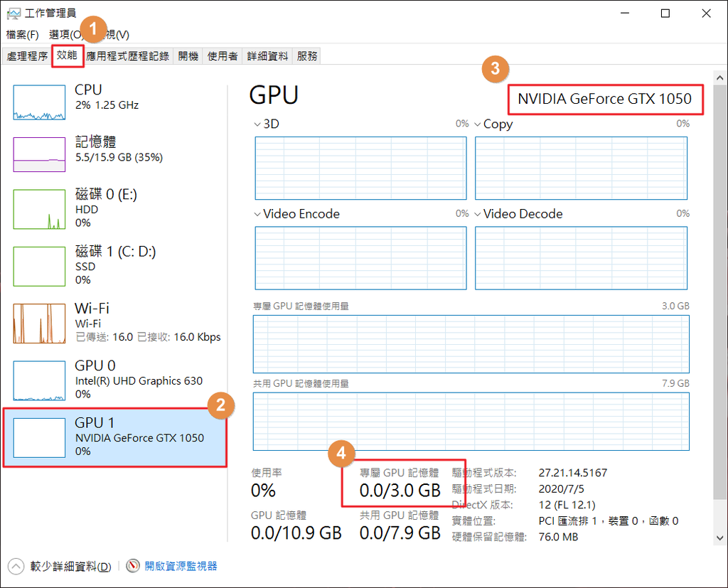Click the scrollbar up arrow in GPU panel
The image size is (728, 588).
(720, 77)
